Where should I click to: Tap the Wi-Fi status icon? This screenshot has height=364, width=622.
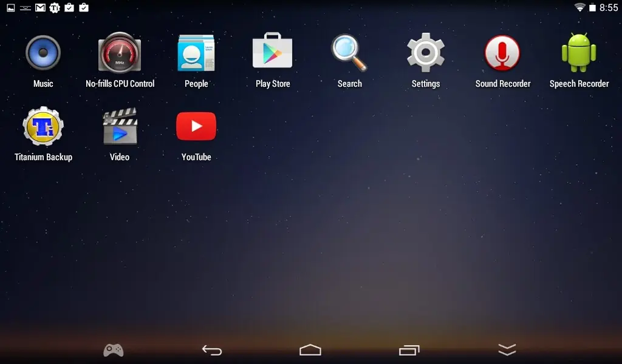(x=579, y=7)
